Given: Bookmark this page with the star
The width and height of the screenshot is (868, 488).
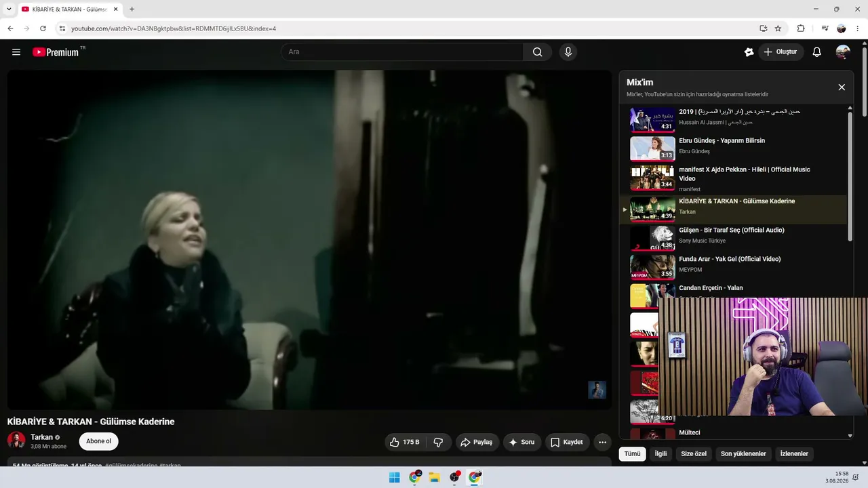Looking at the screenshot, I should [x=778, y=28].
